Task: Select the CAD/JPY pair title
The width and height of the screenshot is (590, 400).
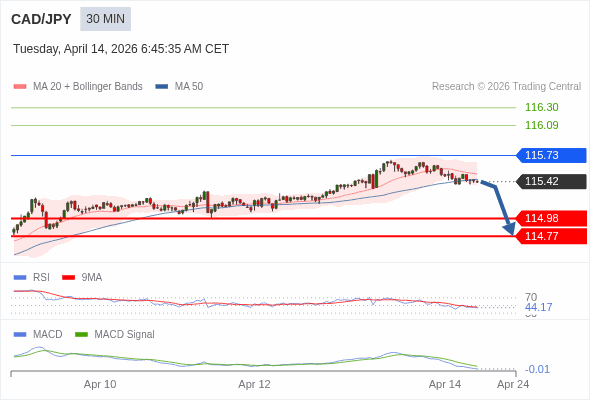Action: click(41, 19)
